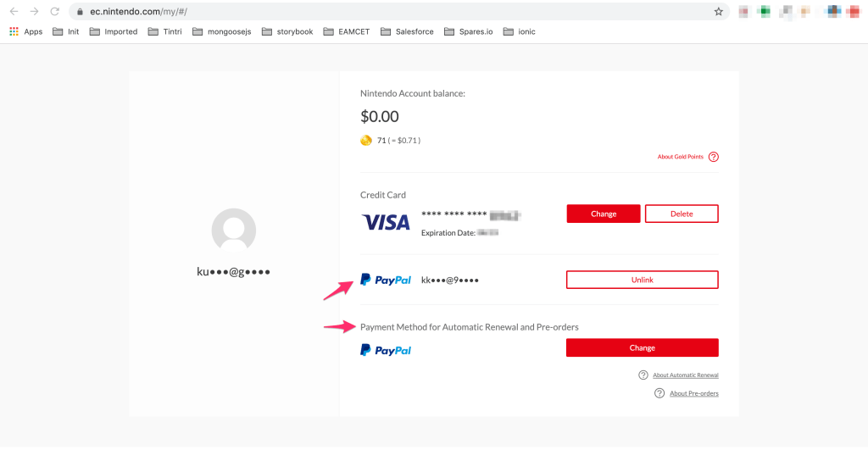Click the user profile avatar

(x=233, y=230)
